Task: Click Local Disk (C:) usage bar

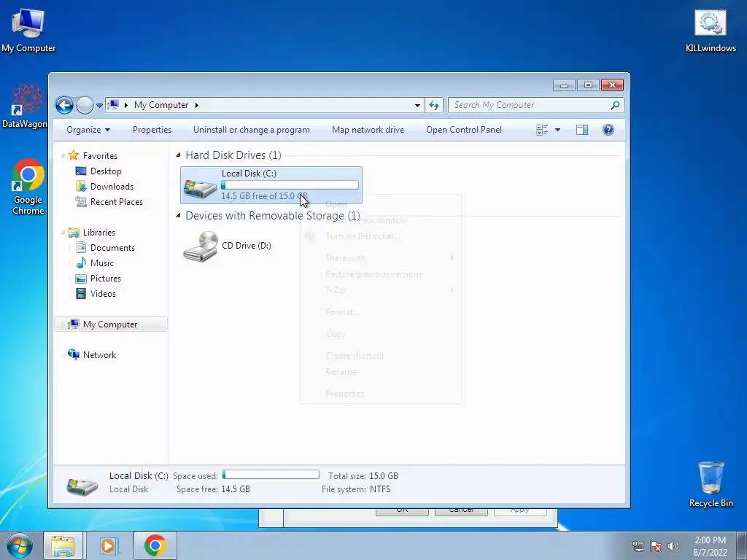Action: point(290,185)
